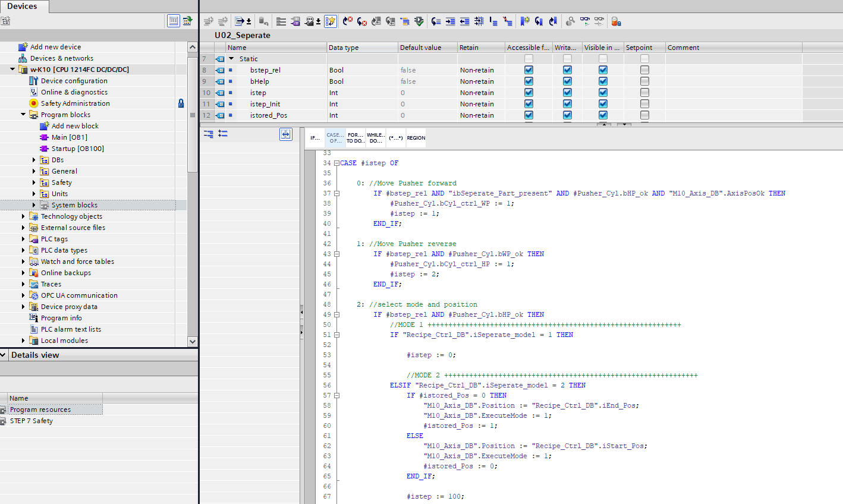The width and height of the screenshot is (843, 504).
Task: Click the indent text toolbar icon
Action: (x=450, y=21)
